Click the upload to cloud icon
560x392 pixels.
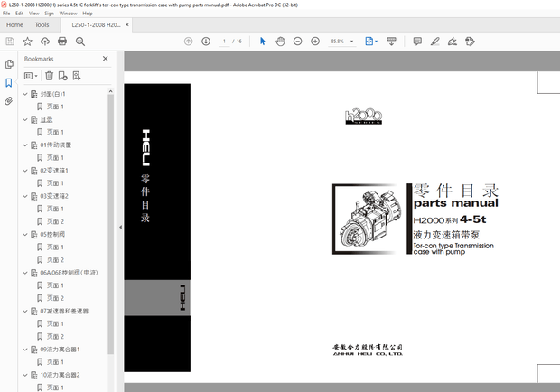click(45, 42)
